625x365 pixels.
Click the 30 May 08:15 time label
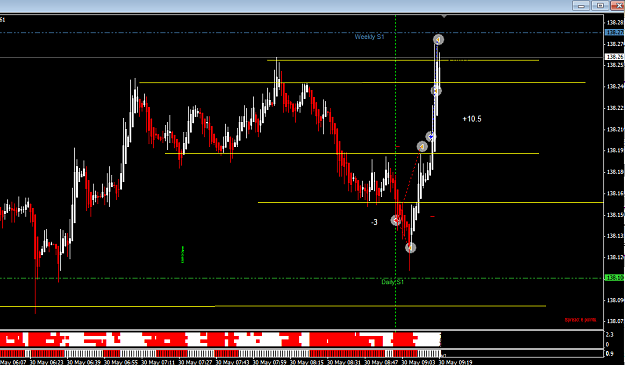coord(307,362)
